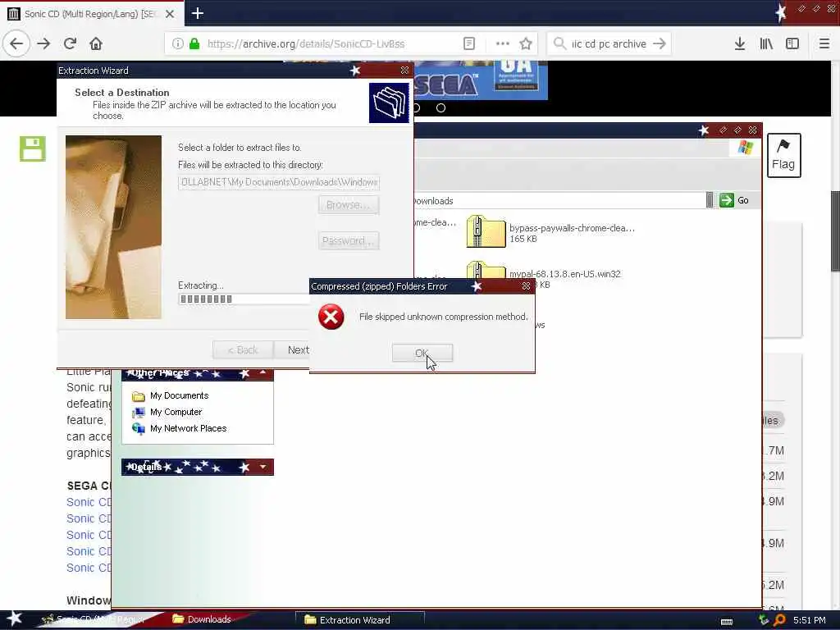Click the extracting progress bar
This screenshot has width=840, height=630.
(244, 299)
